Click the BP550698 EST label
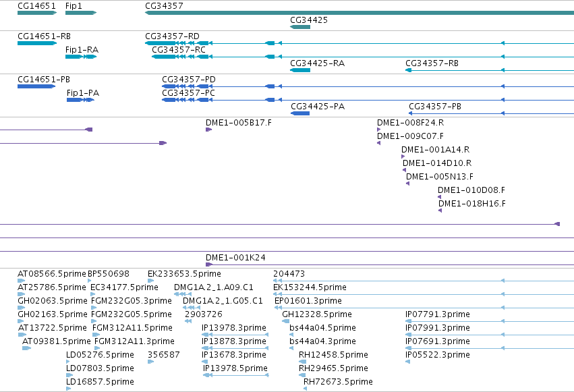Viewport: 574px width, 392px height. (109, 274)
